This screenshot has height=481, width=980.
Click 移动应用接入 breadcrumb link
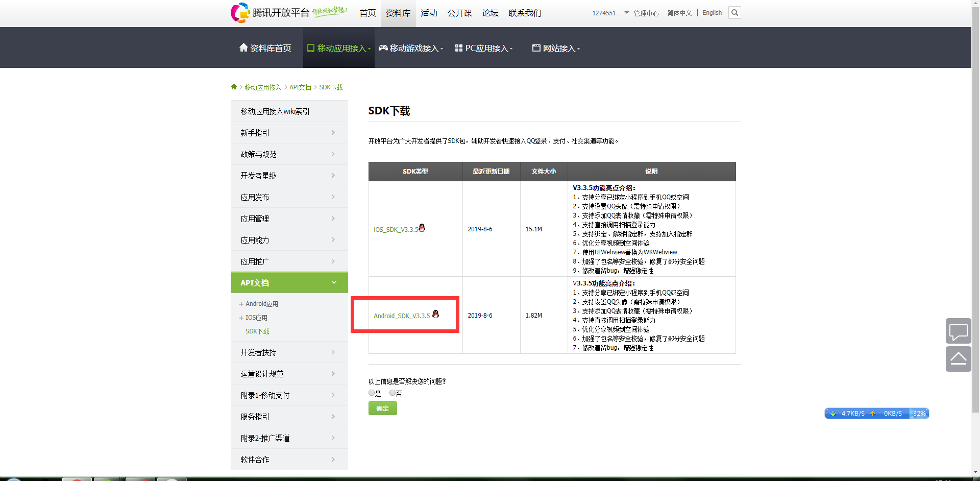click(263, 87)
